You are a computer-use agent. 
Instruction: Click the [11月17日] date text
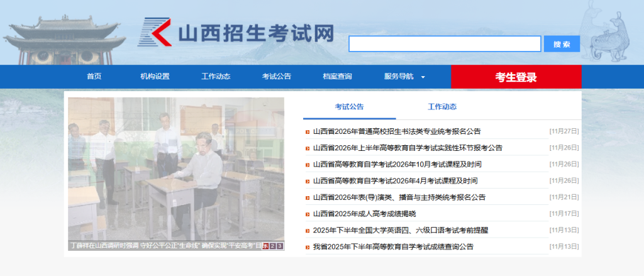point(564,213)
